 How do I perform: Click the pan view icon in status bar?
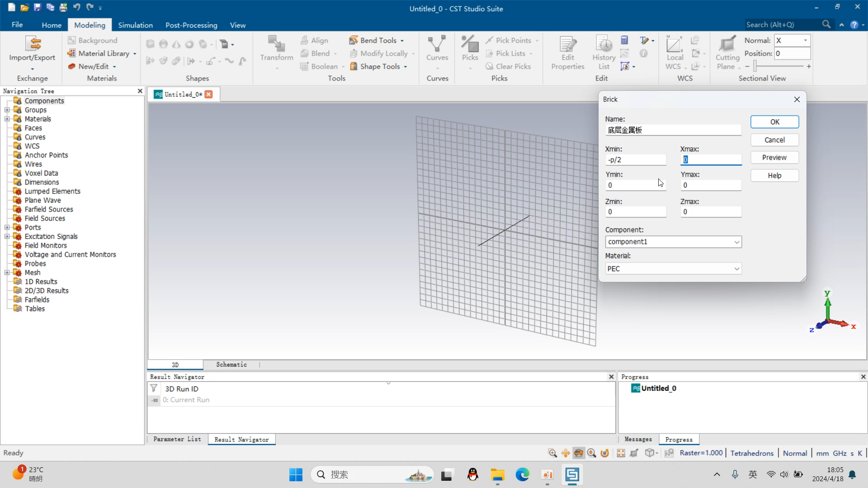pyautogui.click(x=566, y=453)
